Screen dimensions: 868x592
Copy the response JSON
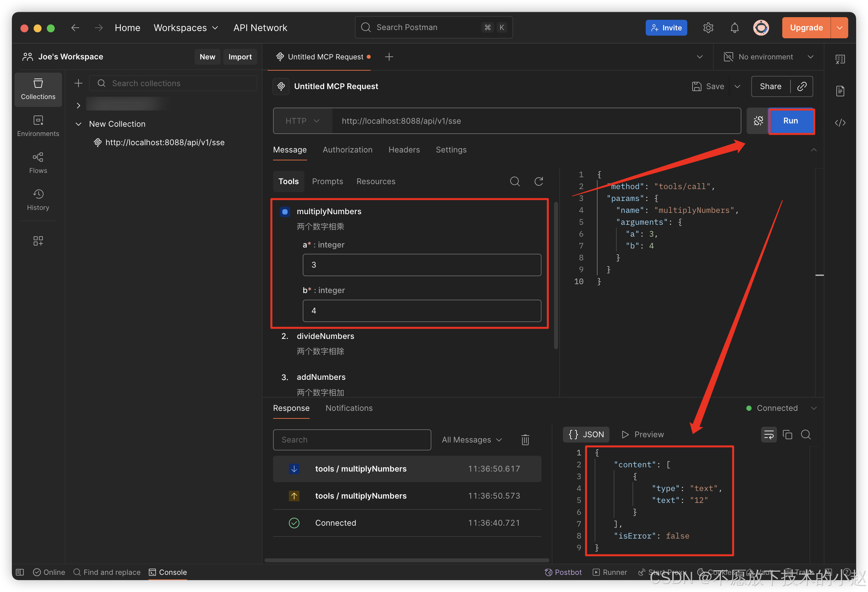point(787,434)
